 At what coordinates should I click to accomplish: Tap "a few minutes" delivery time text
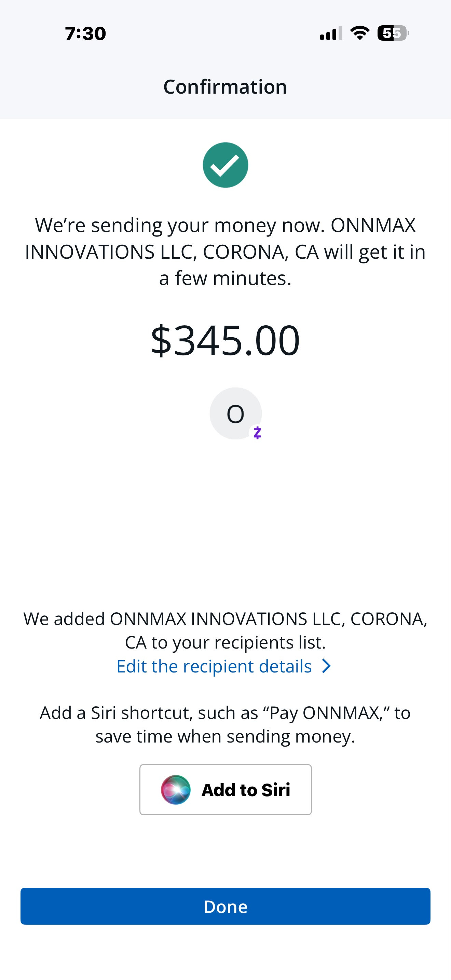click(x=225, y=278)
